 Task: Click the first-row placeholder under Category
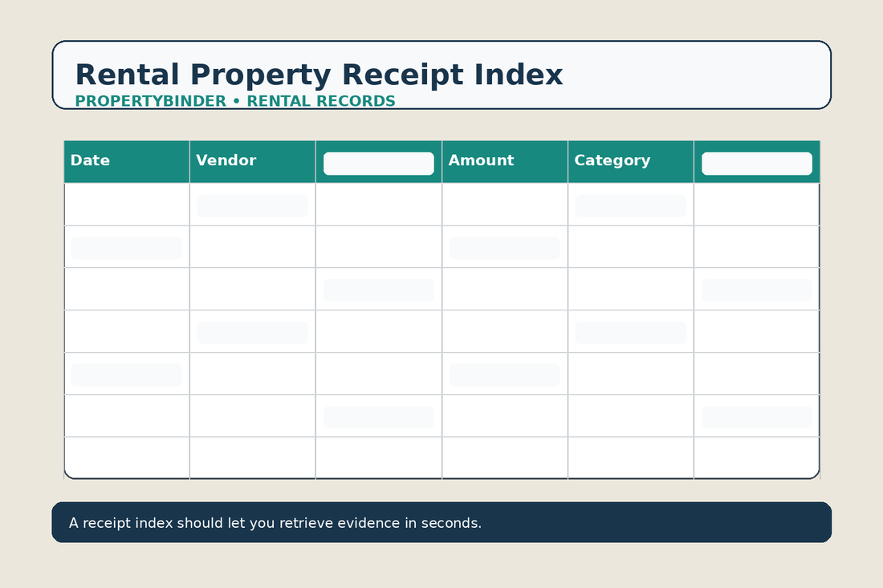631,206
